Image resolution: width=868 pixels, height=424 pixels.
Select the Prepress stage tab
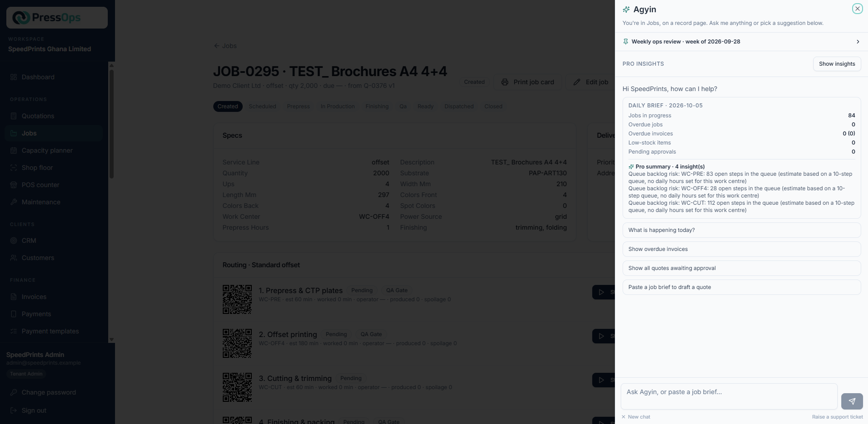298,106
